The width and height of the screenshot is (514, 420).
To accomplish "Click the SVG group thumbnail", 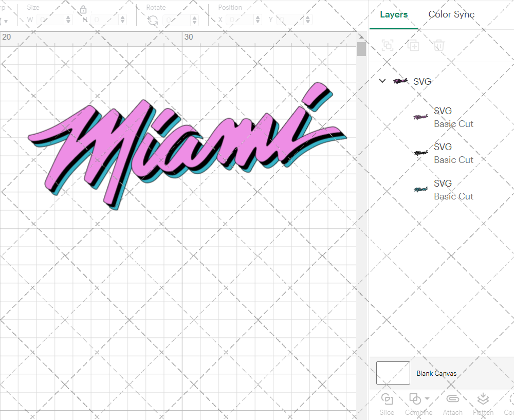I will [x=400, y=81].
